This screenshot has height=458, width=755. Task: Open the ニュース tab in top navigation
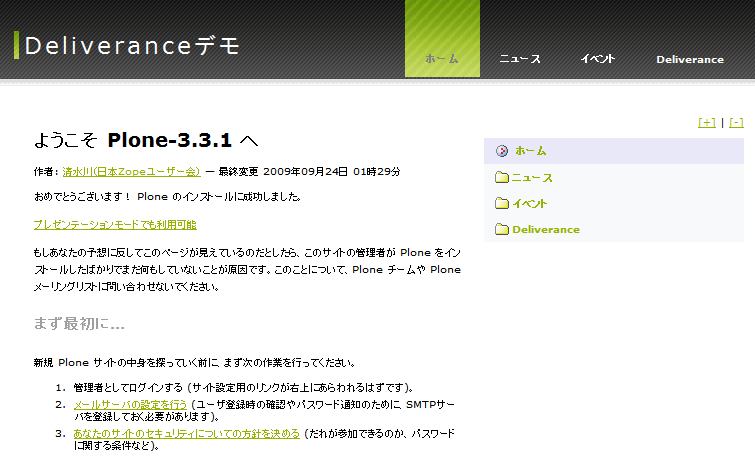point(520,59)
